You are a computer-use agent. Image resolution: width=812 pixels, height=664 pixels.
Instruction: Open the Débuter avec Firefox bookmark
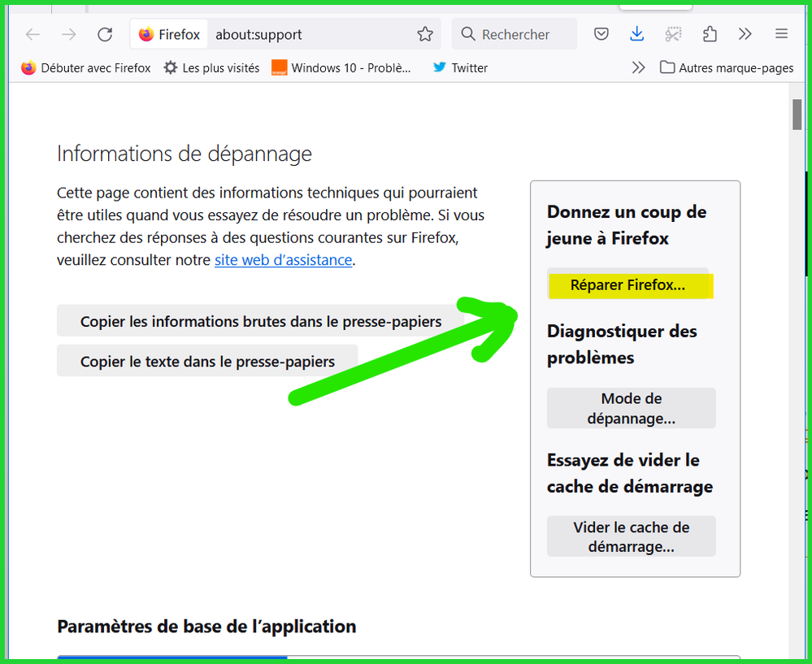pos(86,67)
